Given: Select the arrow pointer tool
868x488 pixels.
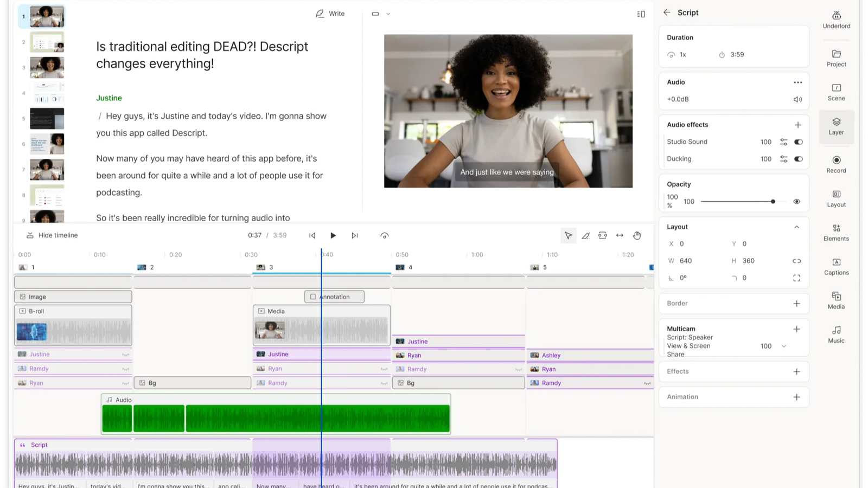Looking at the screenshot, I should point(568,235).
